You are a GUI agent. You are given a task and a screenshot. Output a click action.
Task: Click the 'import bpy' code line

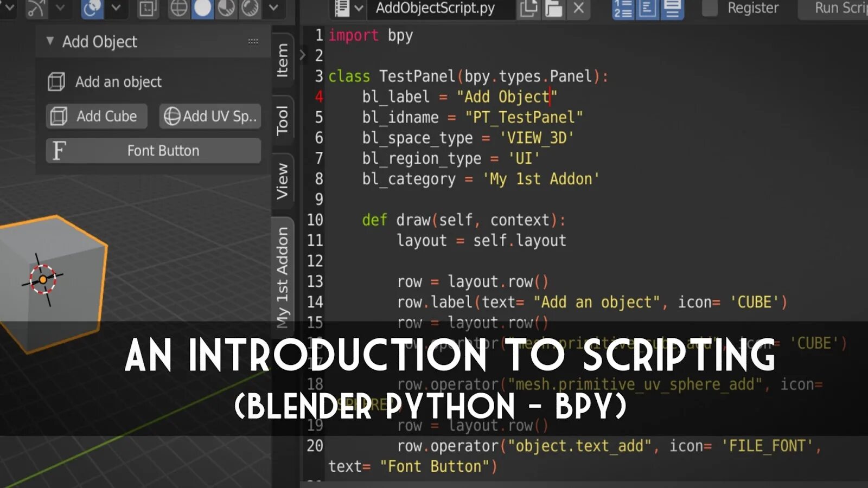371,35
